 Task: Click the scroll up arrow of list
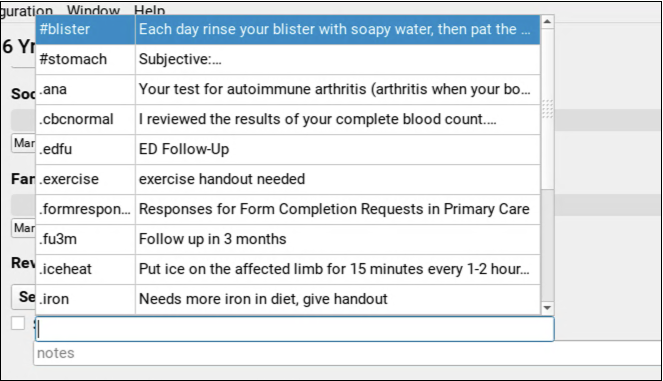tap(547, 22)
